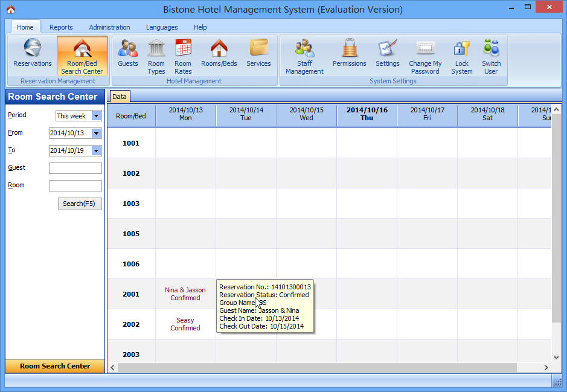
Task: Click the Nina & Jasson Confirmed reservation
Action: (x=185, y=294)
